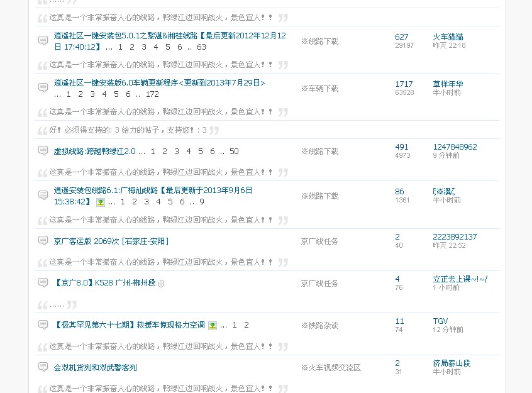Click the image attachment icon on 救援车惊现格力空调 thread
The image size is (532, 393).
click(x=213, y=326)
